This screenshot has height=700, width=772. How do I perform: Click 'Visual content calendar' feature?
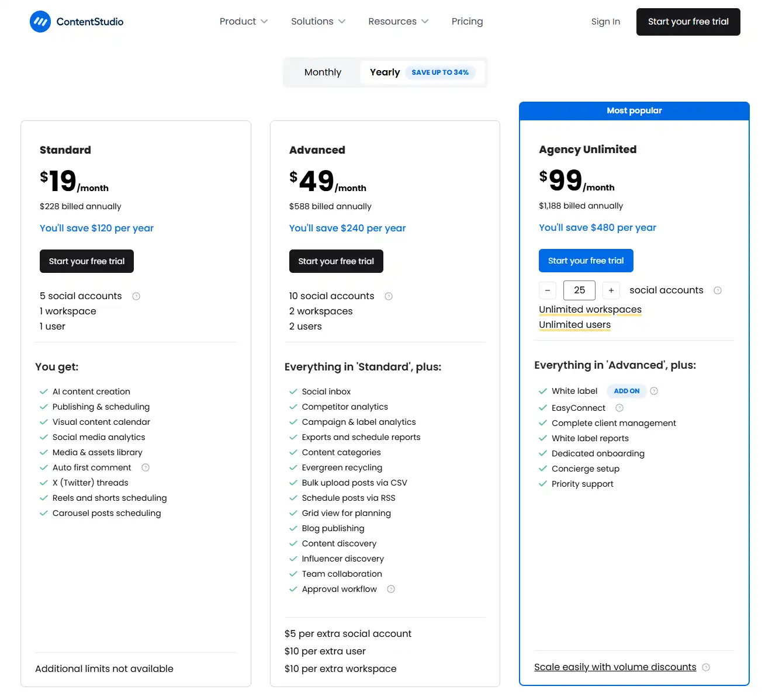tap(101, 422)
